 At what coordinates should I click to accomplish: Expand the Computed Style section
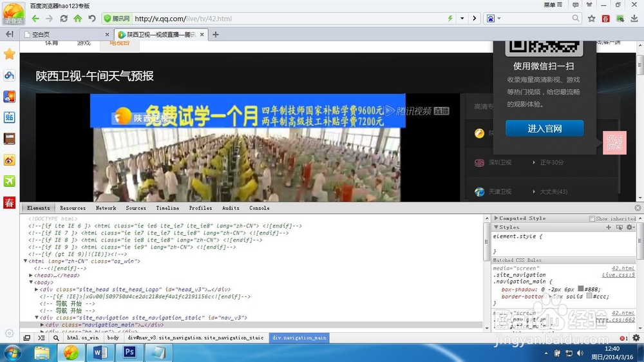pos(496,218)
